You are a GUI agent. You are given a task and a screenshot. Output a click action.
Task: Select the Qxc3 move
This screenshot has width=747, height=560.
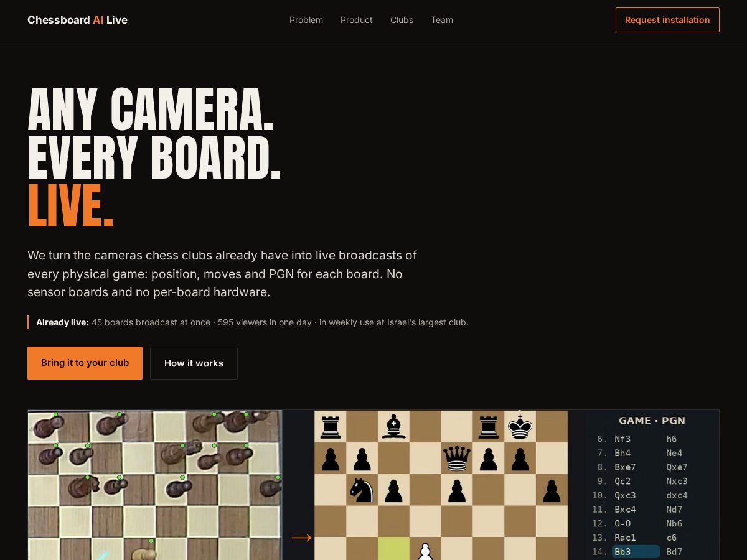click(625, 495)
